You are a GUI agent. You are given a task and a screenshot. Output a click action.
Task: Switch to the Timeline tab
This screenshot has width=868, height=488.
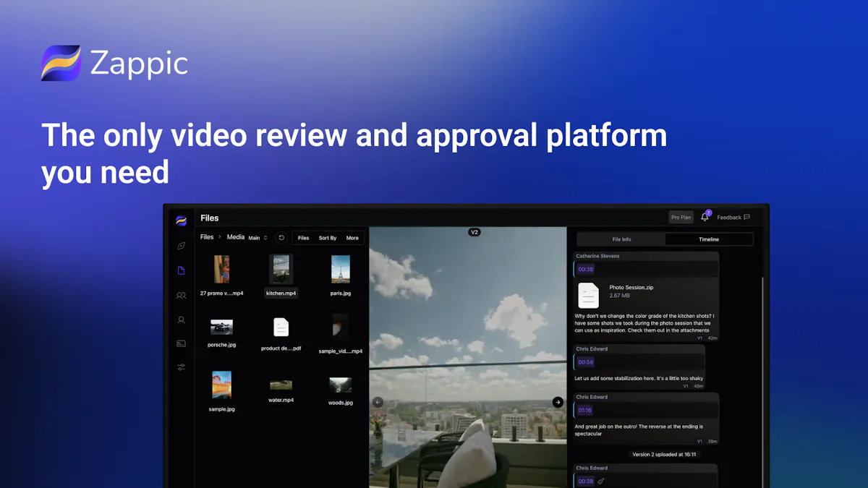(709, 239)
